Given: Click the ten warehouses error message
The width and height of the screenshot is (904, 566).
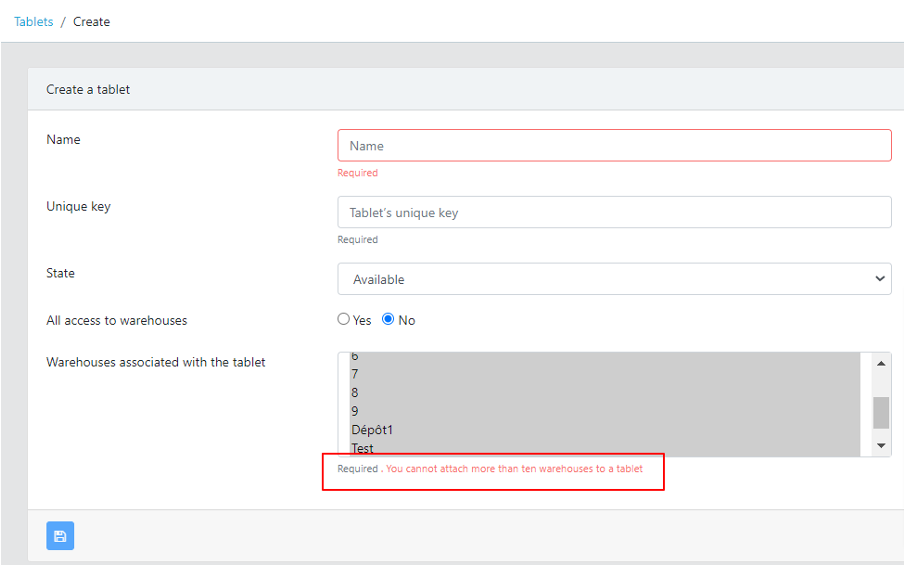Looking at the screenshot, I should [x=514, y=469].
